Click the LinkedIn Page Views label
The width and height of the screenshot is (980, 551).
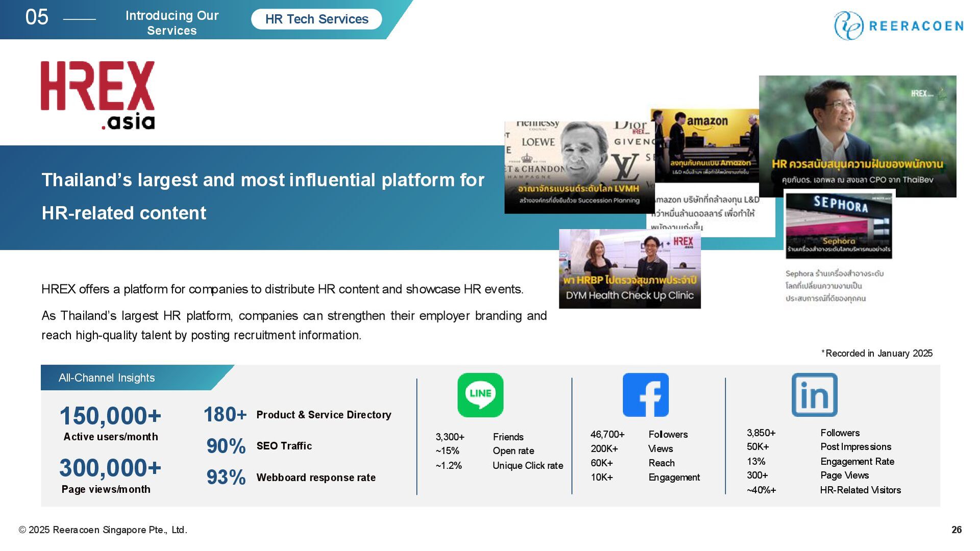click(x=845, y=475)
